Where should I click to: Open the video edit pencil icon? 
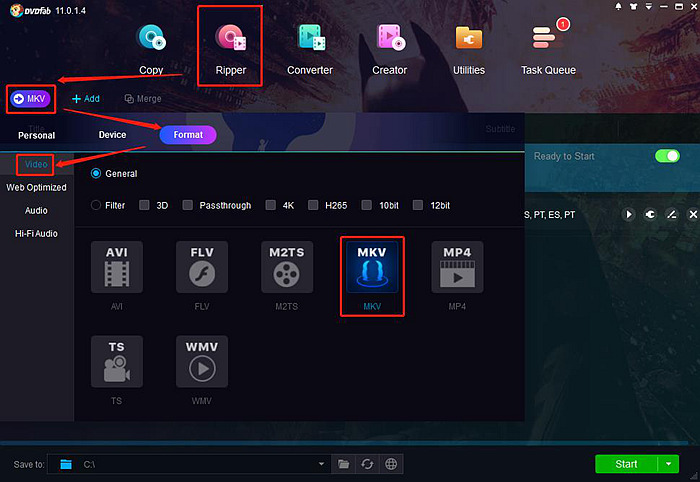coord(671,215)
